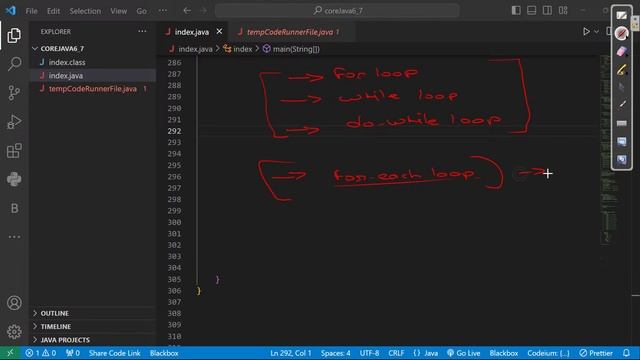640x360 pixels.
Task: Open the Source Control view
Action: [x=14, y=93]
